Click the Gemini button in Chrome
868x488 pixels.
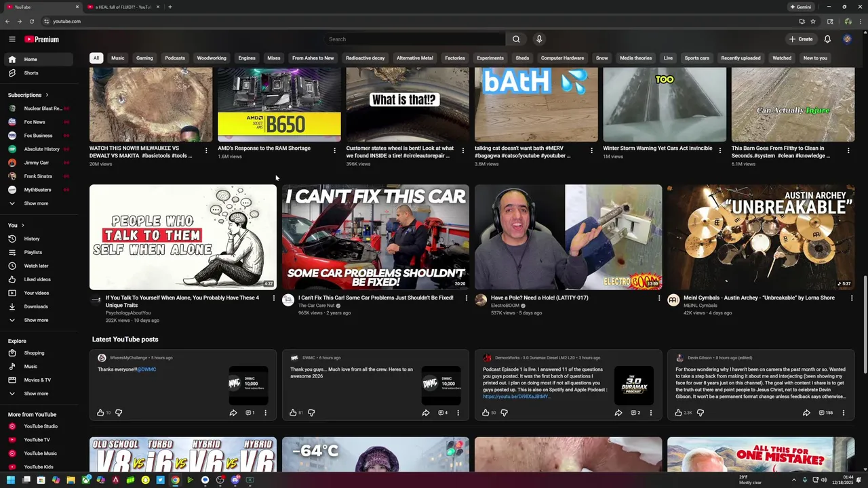pyautogui.click(x=800, y=7)
